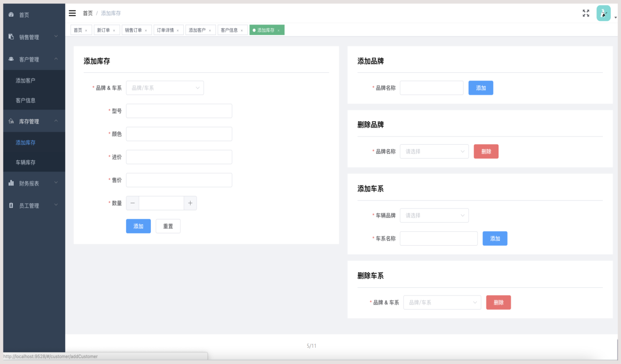Focus the 型号 input field
Screen dimensions: 621x364
point(179,111)
